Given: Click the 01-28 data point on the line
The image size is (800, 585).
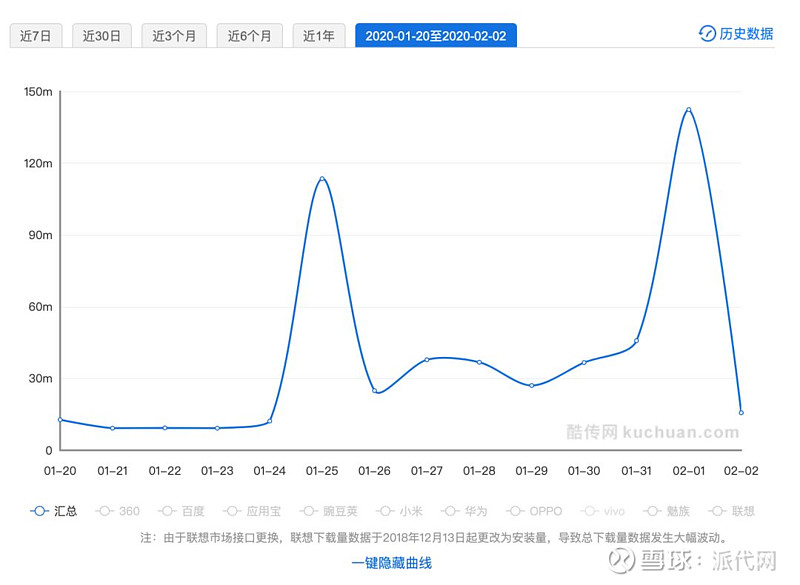Looking at the screenshot, I should [479, 363].
